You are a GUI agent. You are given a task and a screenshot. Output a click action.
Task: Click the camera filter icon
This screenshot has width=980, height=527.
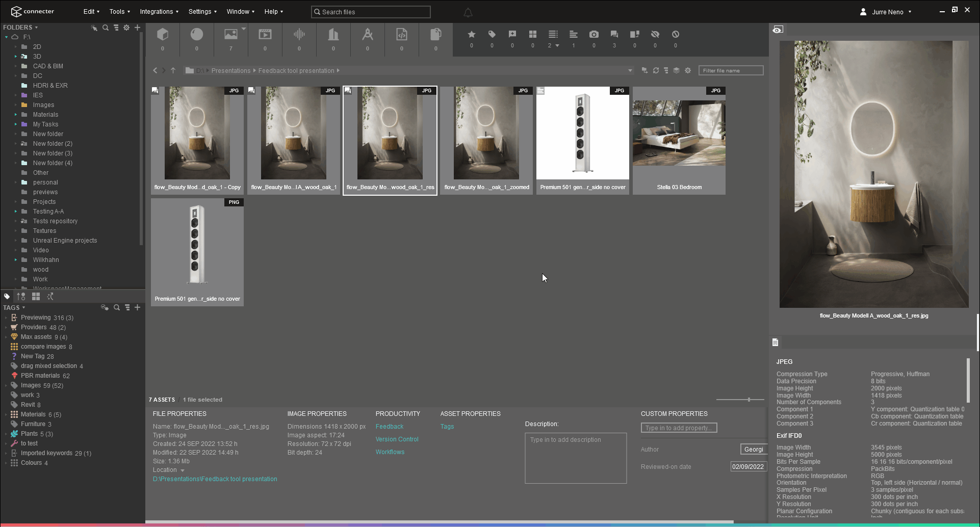(x=594, y=34)
